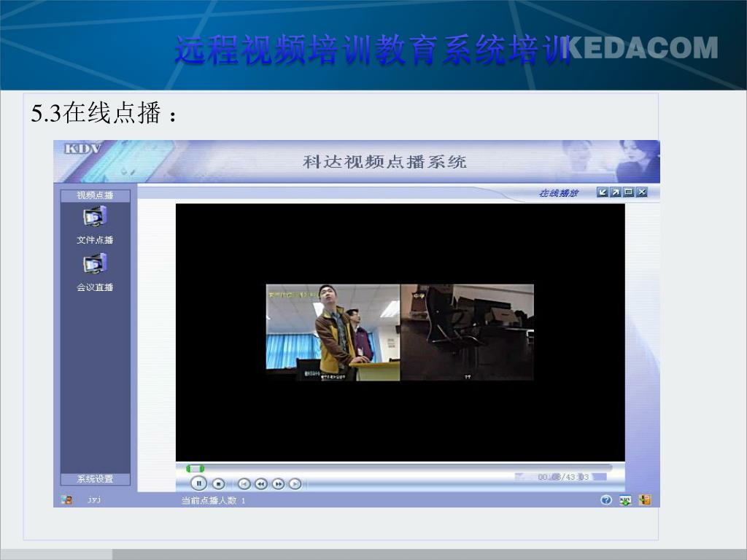Image resolution: width=747 pixels, height=560 pixels.
Task: Click the green playback progress handle
Action: click(x=196, y=469)
